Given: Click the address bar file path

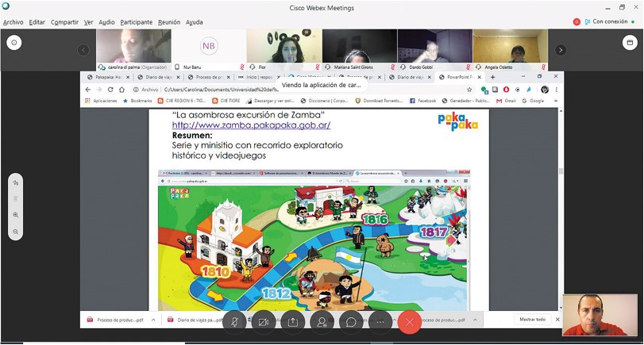Looking at the screenshot, I should [221, 90].
